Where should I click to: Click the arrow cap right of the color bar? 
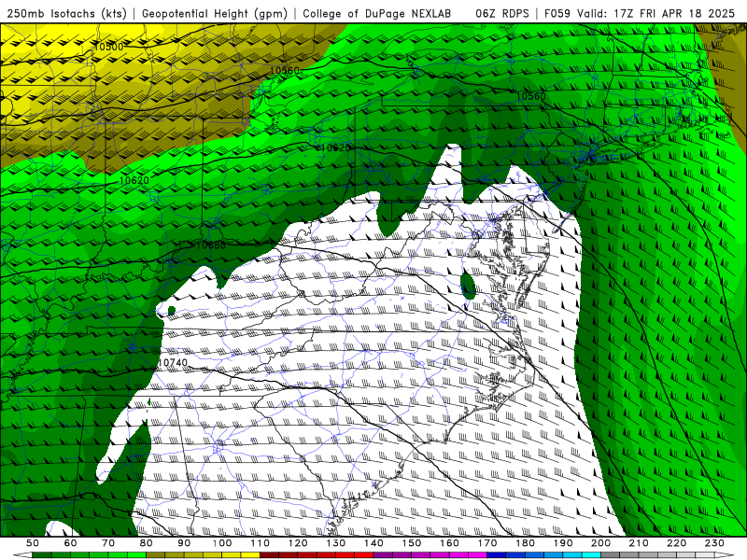click(725, 555)
